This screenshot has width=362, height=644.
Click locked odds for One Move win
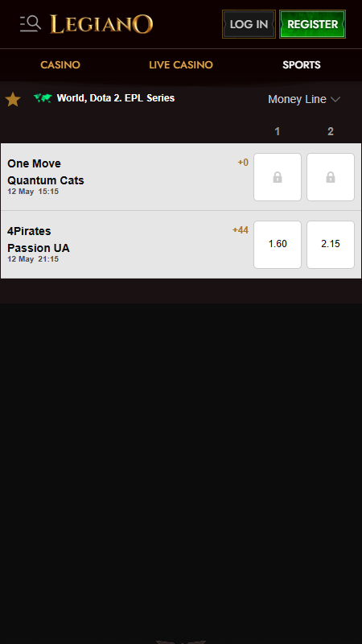pyautogui.click(x=278, y=177)
